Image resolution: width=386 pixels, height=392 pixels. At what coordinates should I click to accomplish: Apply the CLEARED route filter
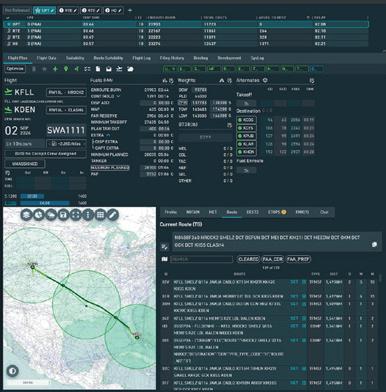248,259
